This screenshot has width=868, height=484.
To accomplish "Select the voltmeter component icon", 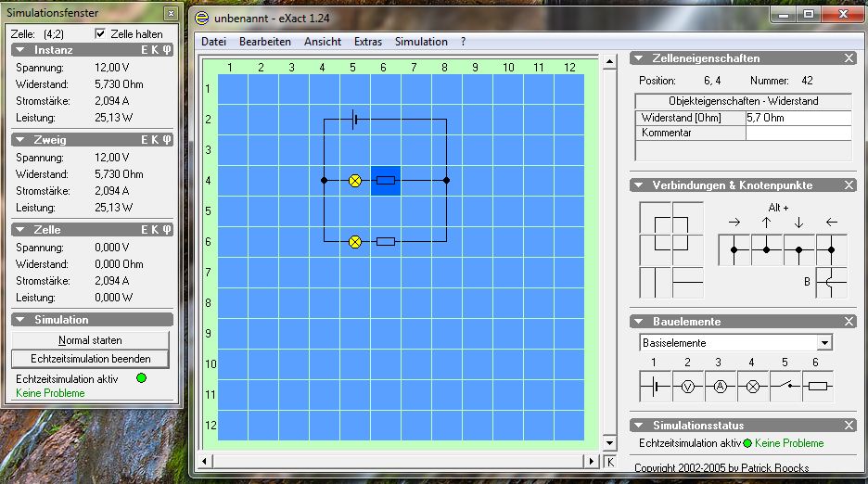I will pyautogui.click(x=687, y=387).
